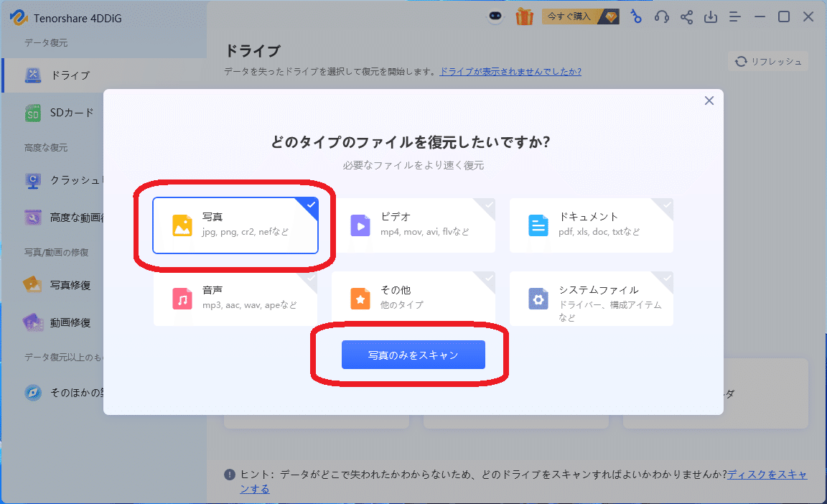Click the key-shaped license registration icon
Screen dimensions: 827x504
(x=636, y=17)
